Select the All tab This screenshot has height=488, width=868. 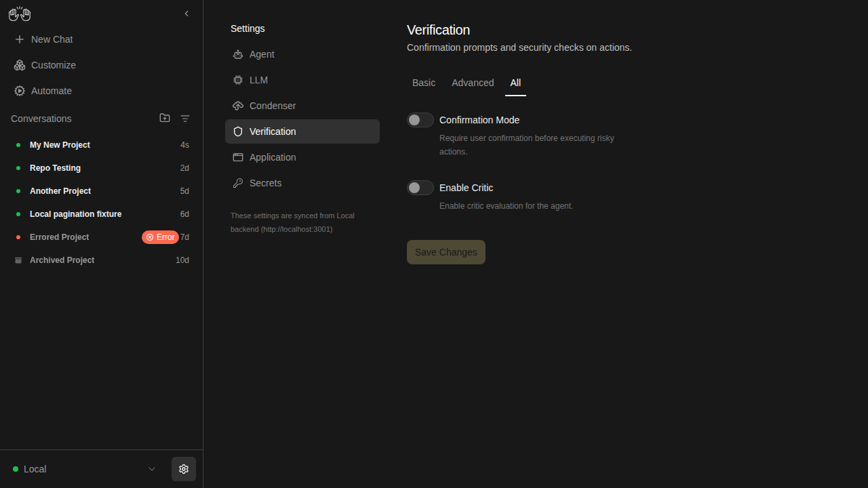coord(515,83)
